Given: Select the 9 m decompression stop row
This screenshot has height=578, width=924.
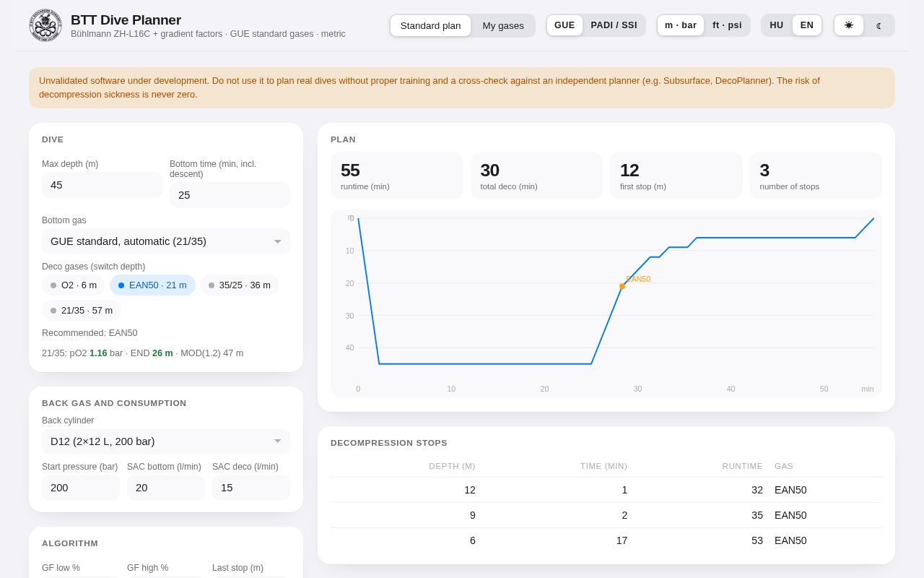Looking at the screenshot, I should pyautogui.click(x=606, y=515).
